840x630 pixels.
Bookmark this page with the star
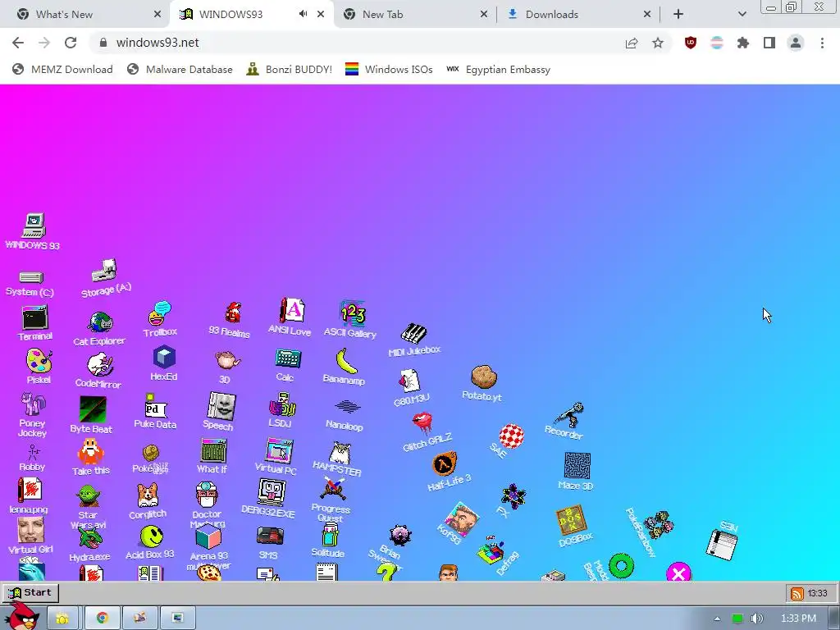click(x=658, y=43)
